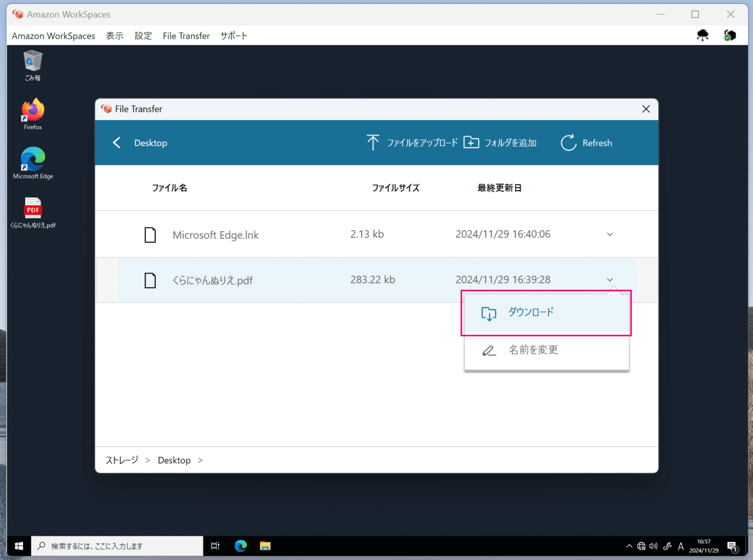The height and width of the screenshot is (560, 753).
Task: Click the upload arrow icon
Action: [x=373, y=143]
